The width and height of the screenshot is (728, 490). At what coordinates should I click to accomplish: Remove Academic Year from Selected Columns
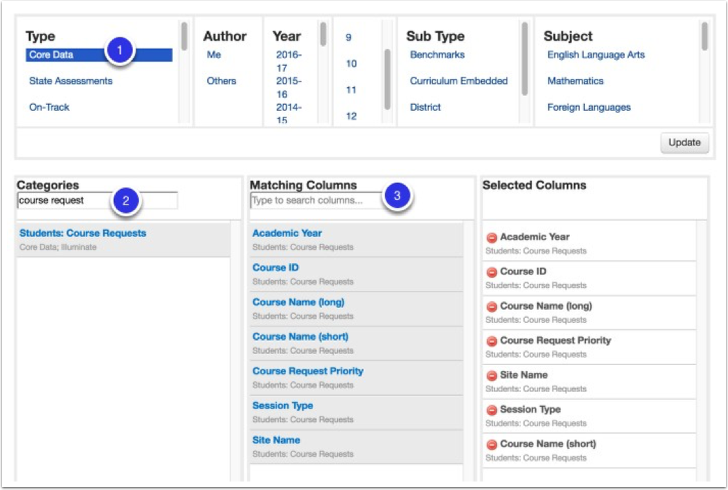tap(492, 238)
